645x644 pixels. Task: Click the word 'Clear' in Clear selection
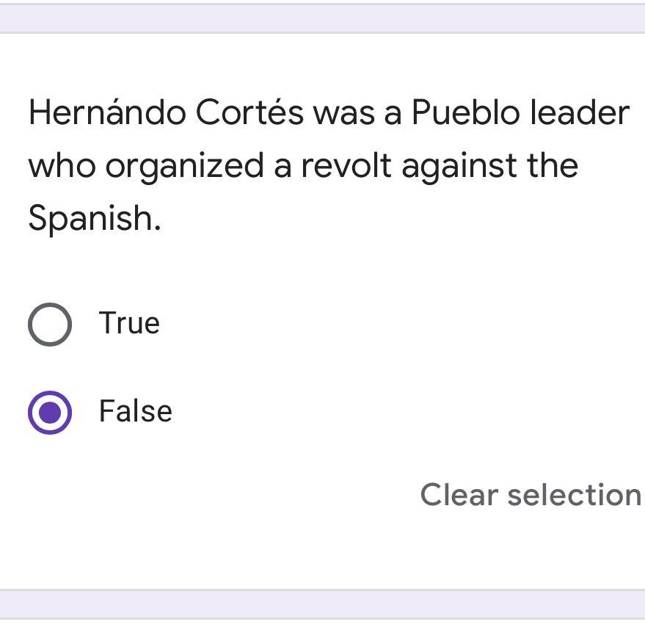pos(458,495)
